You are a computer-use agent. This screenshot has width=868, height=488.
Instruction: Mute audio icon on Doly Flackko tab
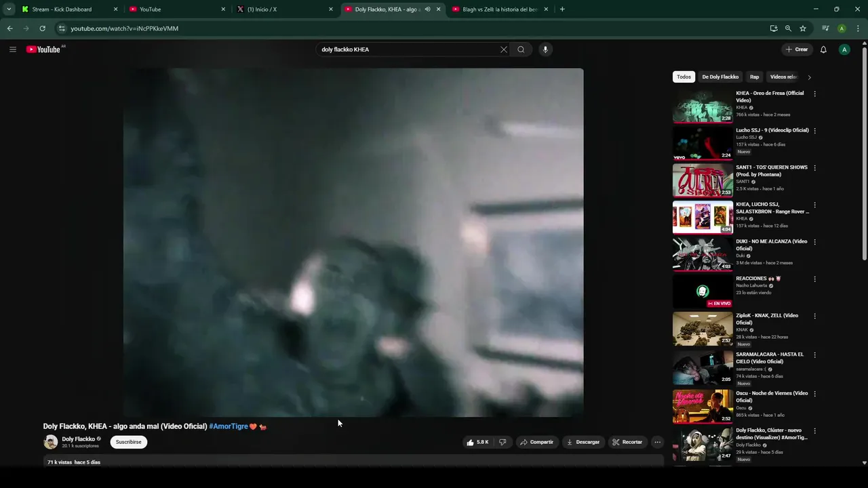[427, 9]
